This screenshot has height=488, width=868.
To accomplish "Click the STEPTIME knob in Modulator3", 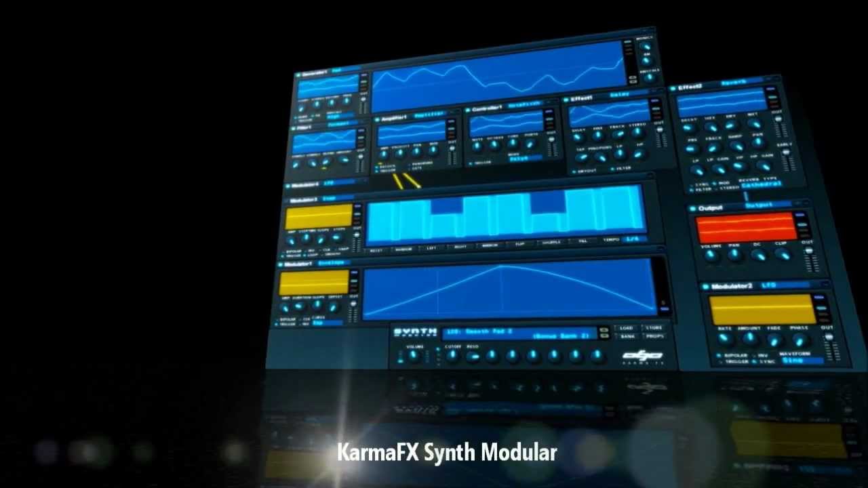I will click(x=307, y=239).
